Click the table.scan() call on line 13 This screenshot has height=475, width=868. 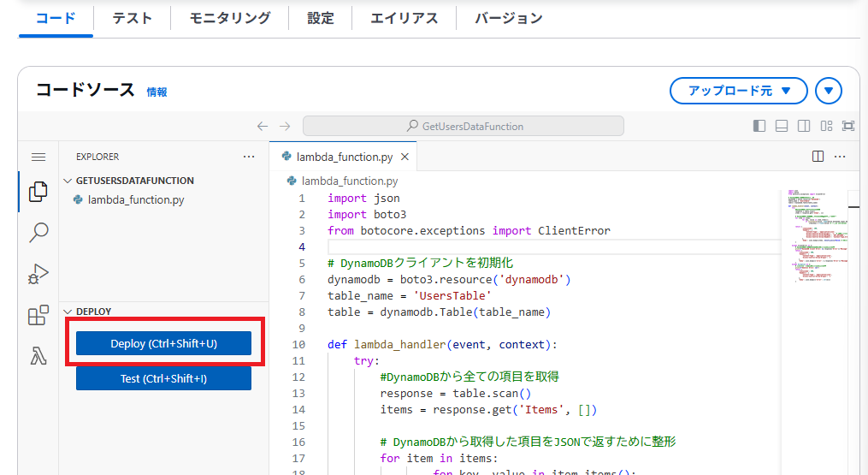[x=492, y=393]
